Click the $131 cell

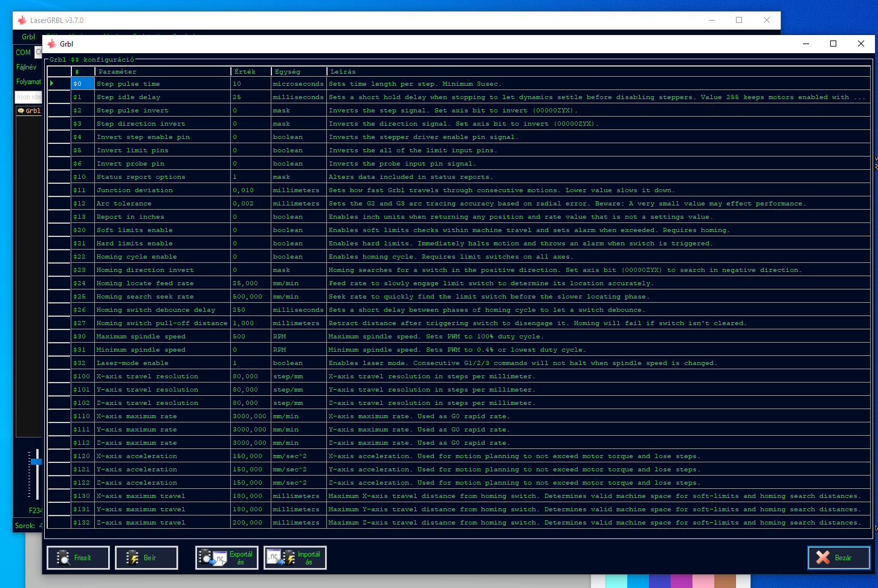[83, 509]
